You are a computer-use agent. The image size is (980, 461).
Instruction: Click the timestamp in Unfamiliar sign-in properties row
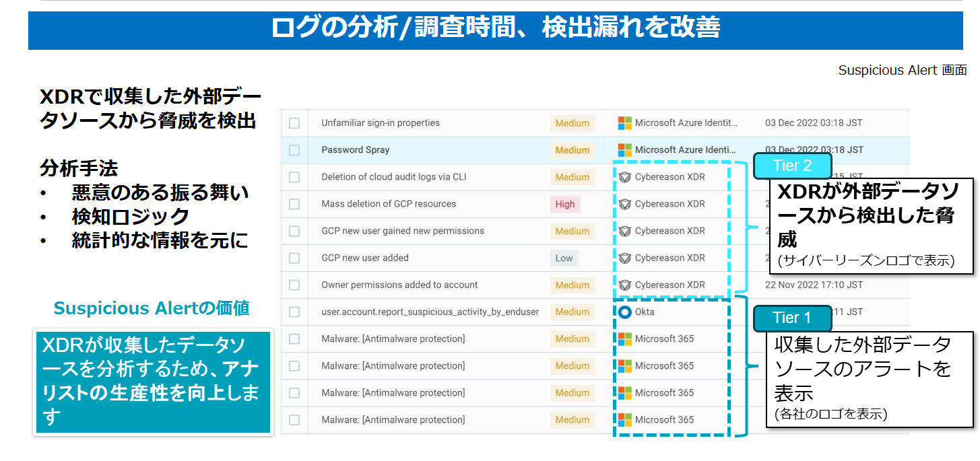pyautogui.click(x=814, y=123)
